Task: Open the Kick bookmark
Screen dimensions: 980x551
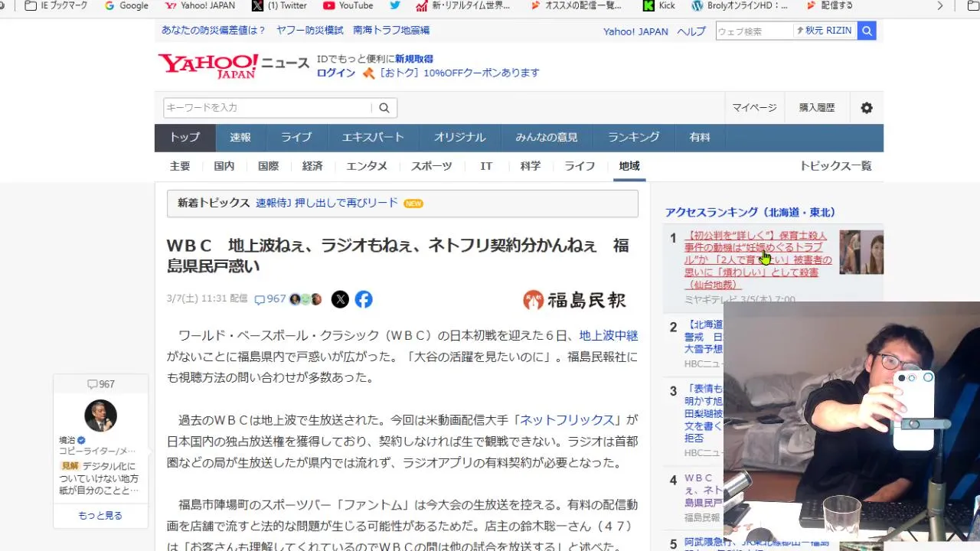Action: click(659, 5)
